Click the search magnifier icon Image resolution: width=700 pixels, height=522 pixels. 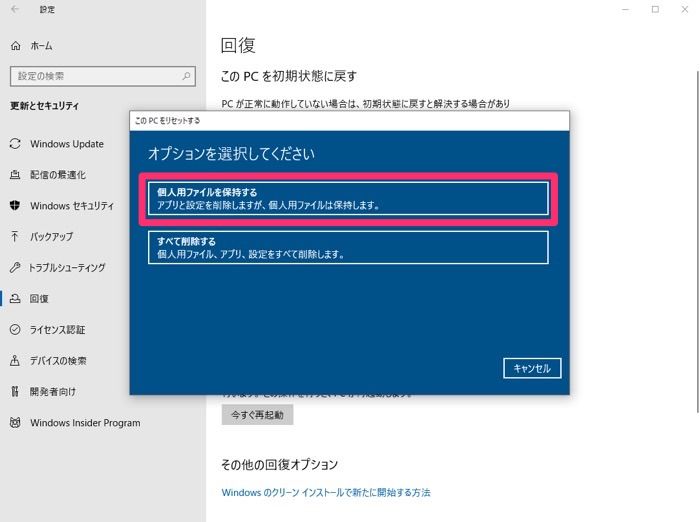[x=186, y=76]
